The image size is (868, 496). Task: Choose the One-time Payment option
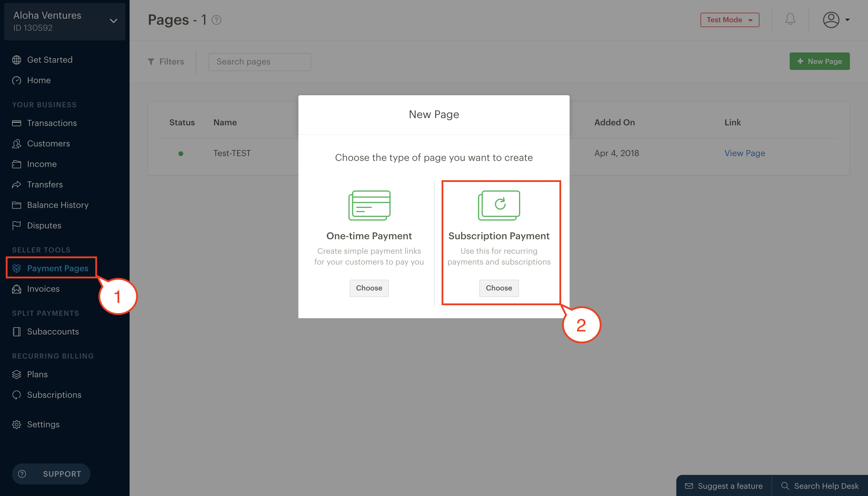pos(369,288)
